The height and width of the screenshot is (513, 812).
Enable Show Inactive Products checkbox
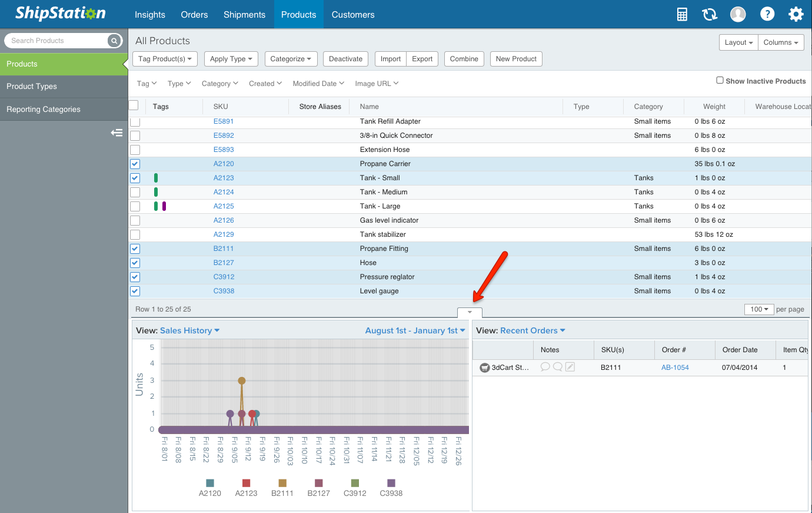click(x=720, y=81)
